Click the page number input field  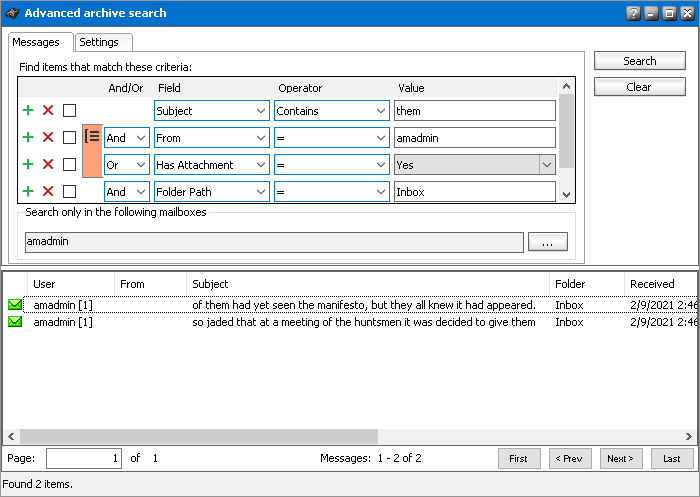pyautogui.click(x=83, y=458)
